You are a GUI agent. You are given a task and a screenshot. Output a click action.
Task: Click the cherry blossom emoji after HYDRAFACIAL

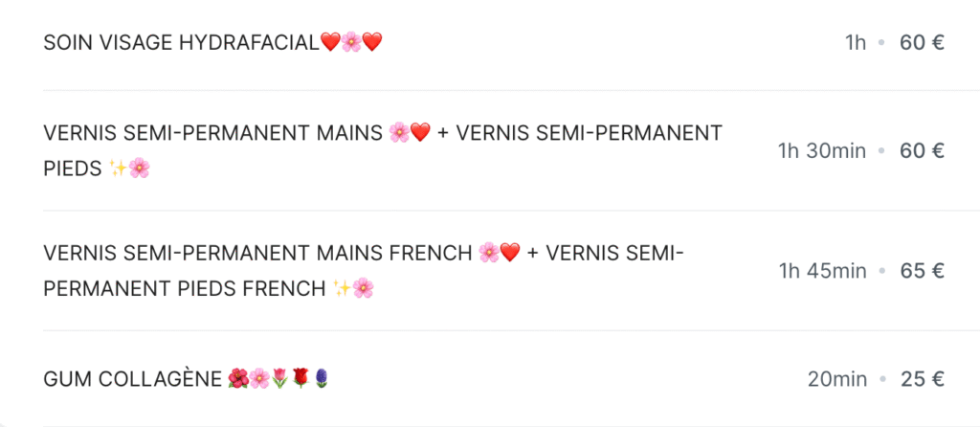pyautogui.click(x=351, y=42)
